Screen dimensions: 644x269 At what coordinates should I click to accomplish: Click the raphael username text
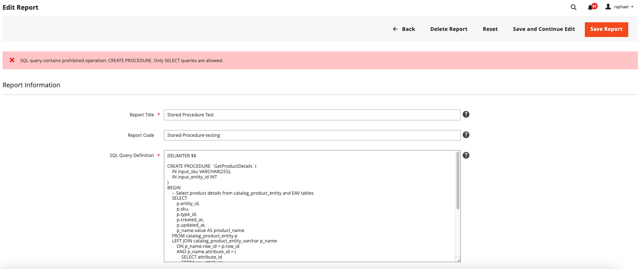tap(621, 7)
